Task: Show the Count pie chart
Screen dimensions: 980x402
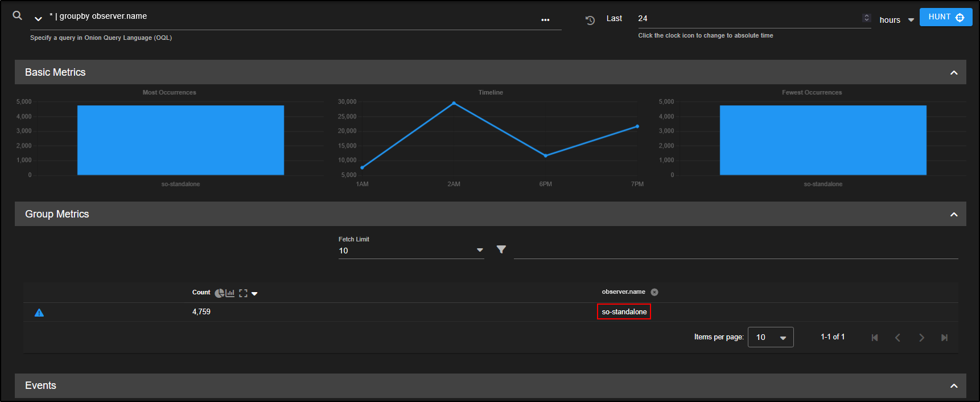Action: tap(219, 293)
